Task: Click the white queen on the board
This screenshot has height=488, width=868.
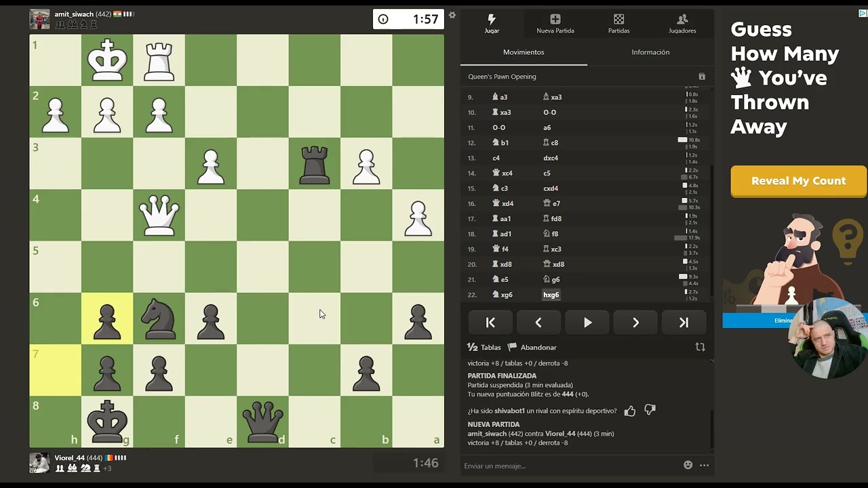Action: pos(159,215)
